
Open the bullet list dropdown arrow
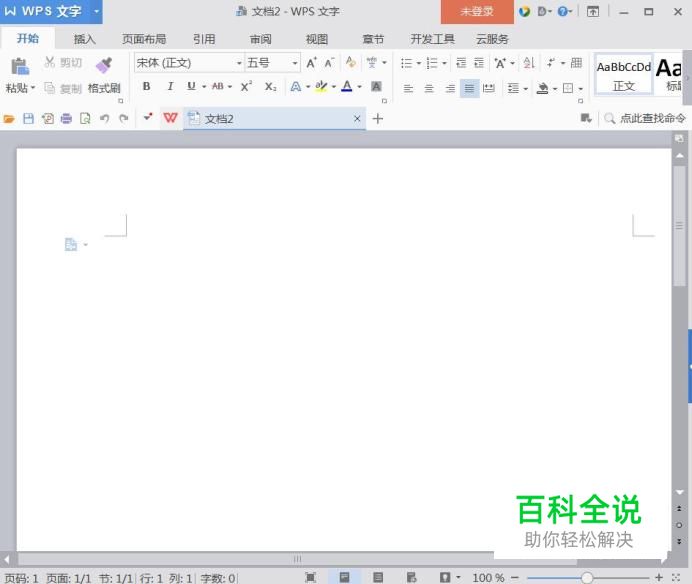click(418, 63)
